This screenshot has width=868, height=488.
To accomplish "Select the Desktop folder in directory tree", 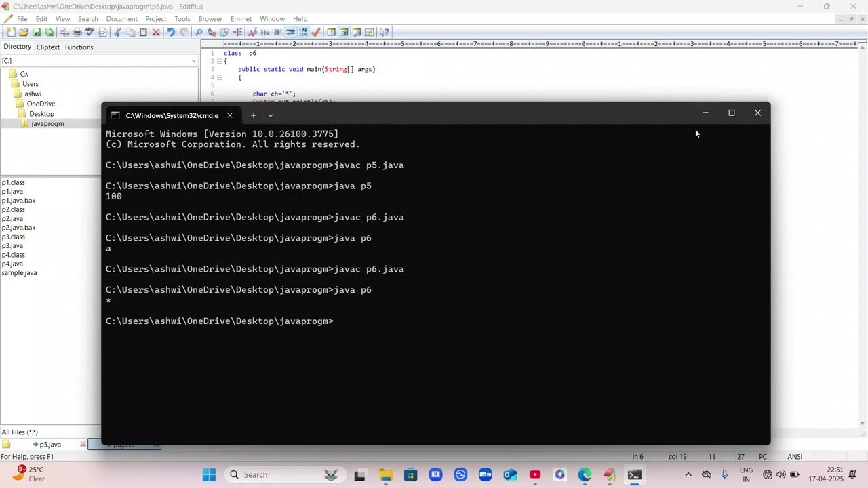I will pos(41,114).
